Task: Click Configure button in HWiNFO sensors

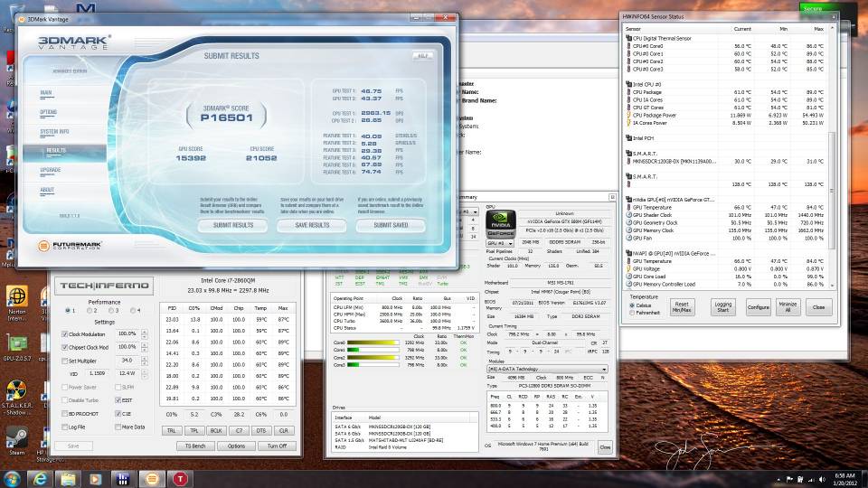Action: coord(759,307)
